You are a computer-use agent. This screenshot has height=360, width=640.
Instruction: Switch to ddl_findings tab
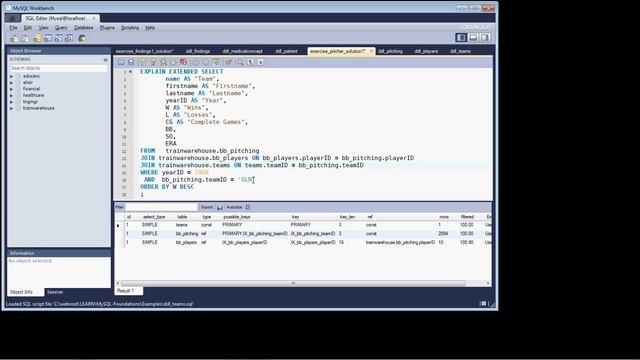point(198,51)
